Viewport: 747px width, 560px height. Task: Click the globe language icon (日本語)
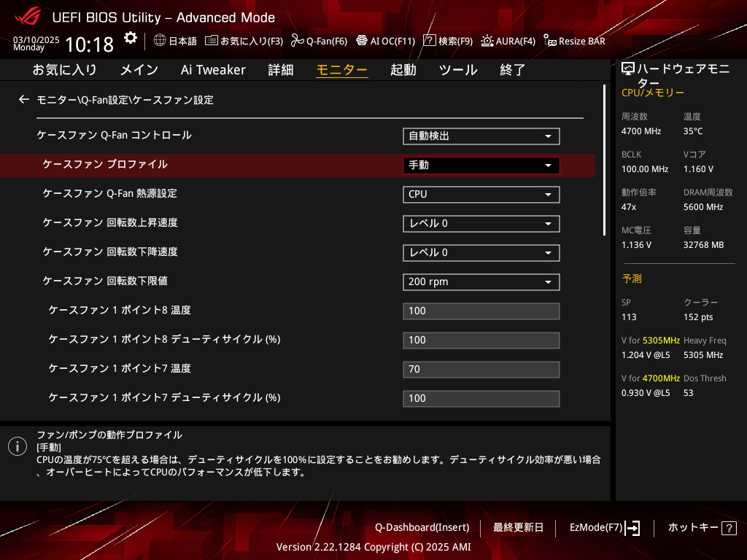coord(160,40)
